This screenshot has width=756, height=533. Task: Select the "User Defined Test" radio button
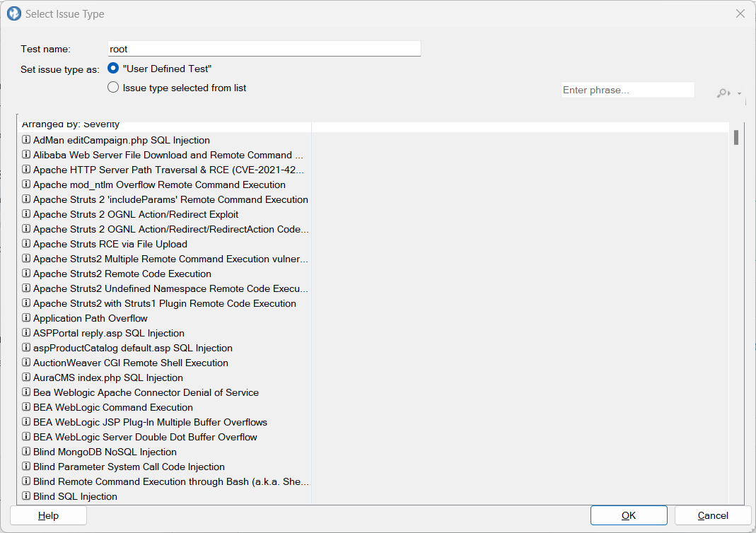pyautogui.click(x=113, y=68)
